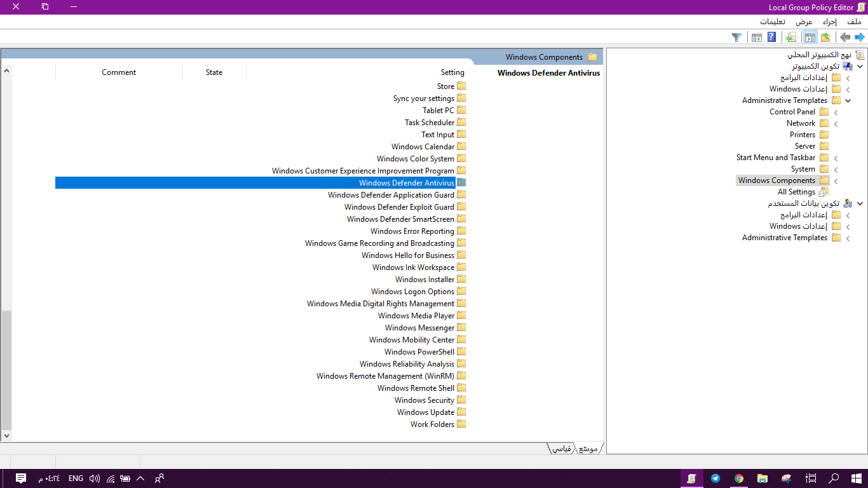The height and width of the screenshot is (488, 868).
Task: Open Telegram from the taskbar
Action: pyautogui.click(x=715, y=478)
